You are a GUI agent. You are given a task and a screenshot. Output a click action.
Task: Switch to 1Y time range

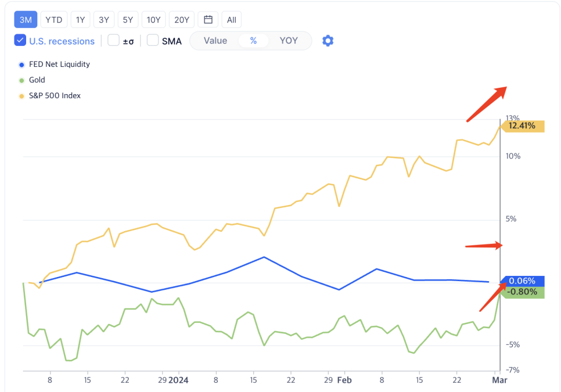click(x=81, y=20)
